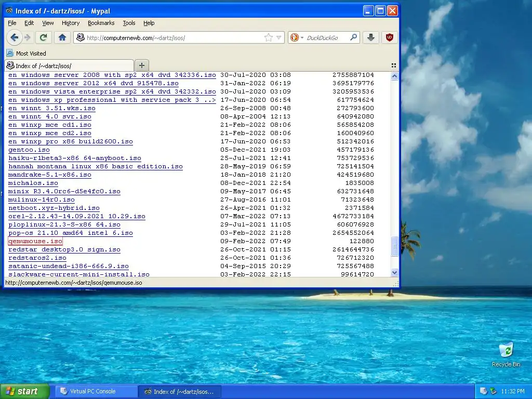Open windows vista enterprise sp2 iso link

click(x=112, y=91)
